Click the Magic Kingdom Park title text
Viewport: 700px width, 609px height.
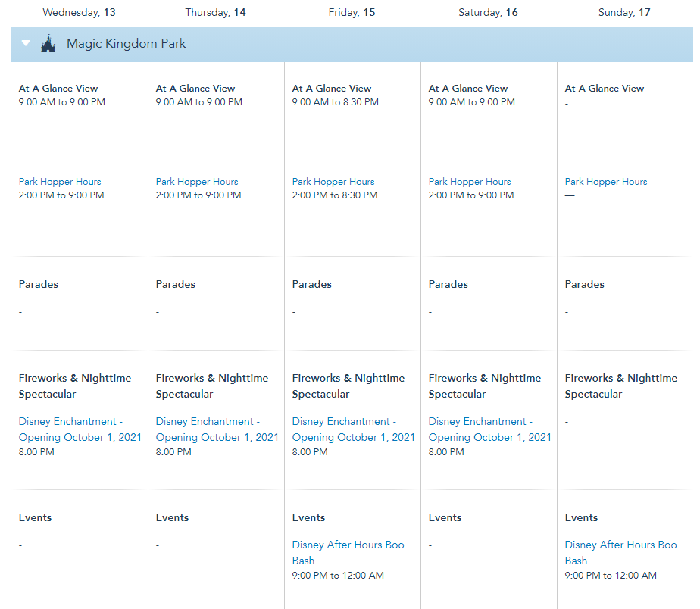127,44
